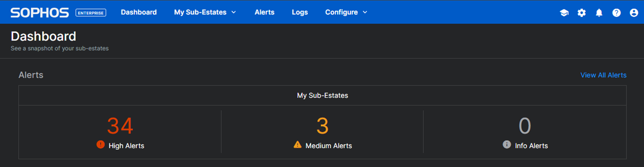Open the training graduation cap icon
The height and width of the screenshot is (167, 644).
point(564,13)
